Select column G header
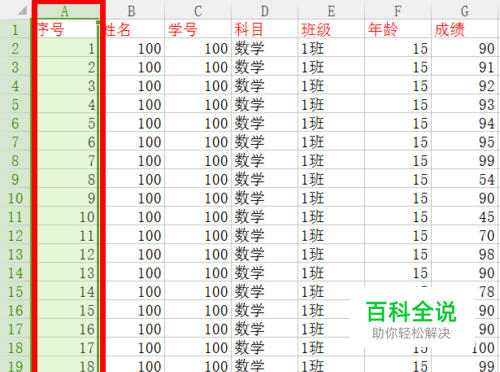500x372 pixels. pyautogui.click(x=465, y=11)
